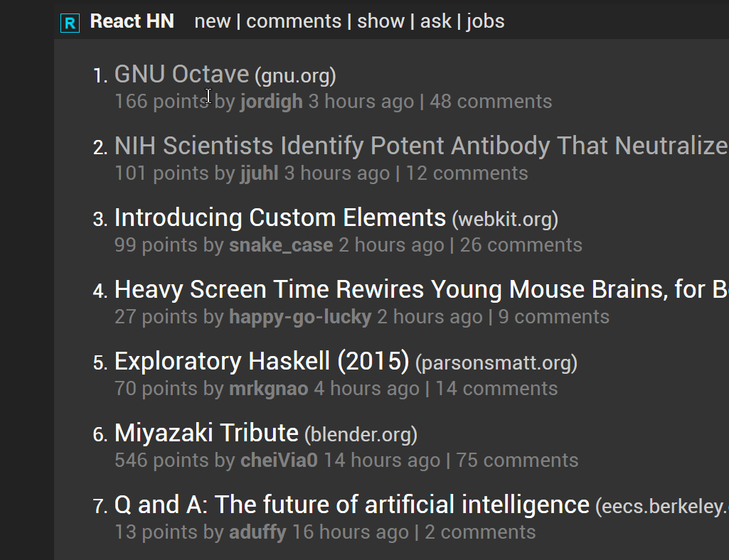Viewport: 729px width, 560px height.
Task: View user jordigh's profile
Action: coord(272,102)
